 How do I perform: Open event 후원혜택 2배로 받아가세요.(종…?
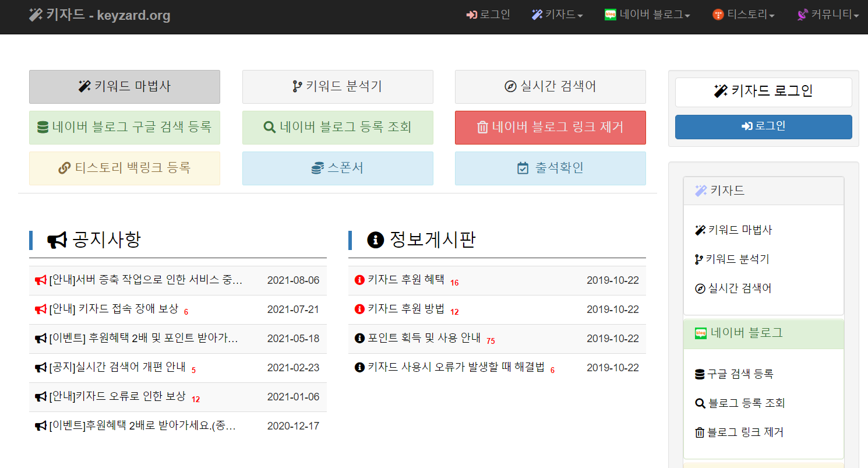point(143,426)
